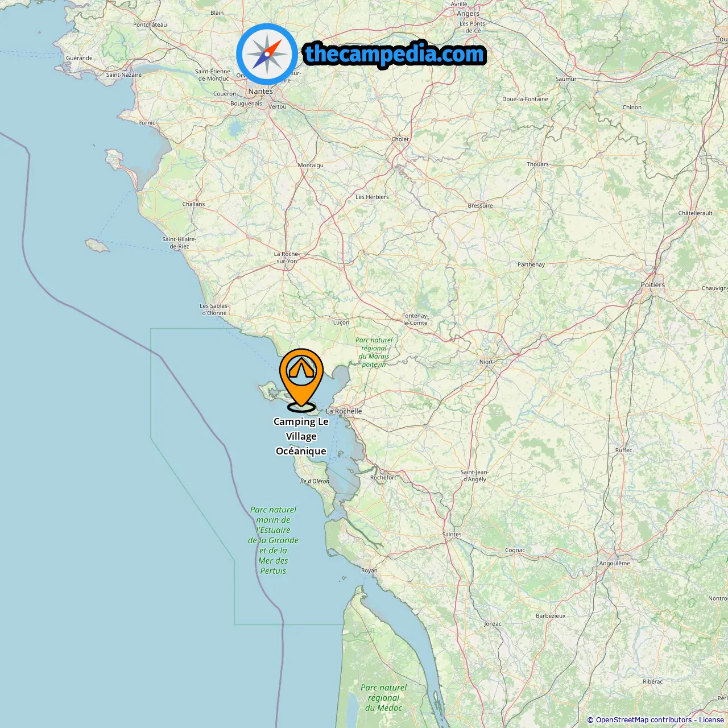Click the Île d'Oléron island label
Screen dimensions: 728x728
pos(315,481)
